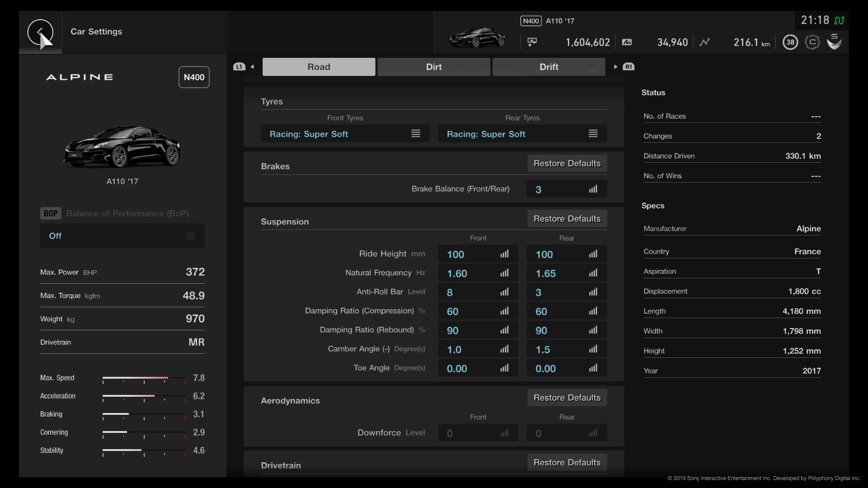Screen dimensions: 868x488
Task: Restore defaults for Aerodynamics settings
Action: [566, 398]
